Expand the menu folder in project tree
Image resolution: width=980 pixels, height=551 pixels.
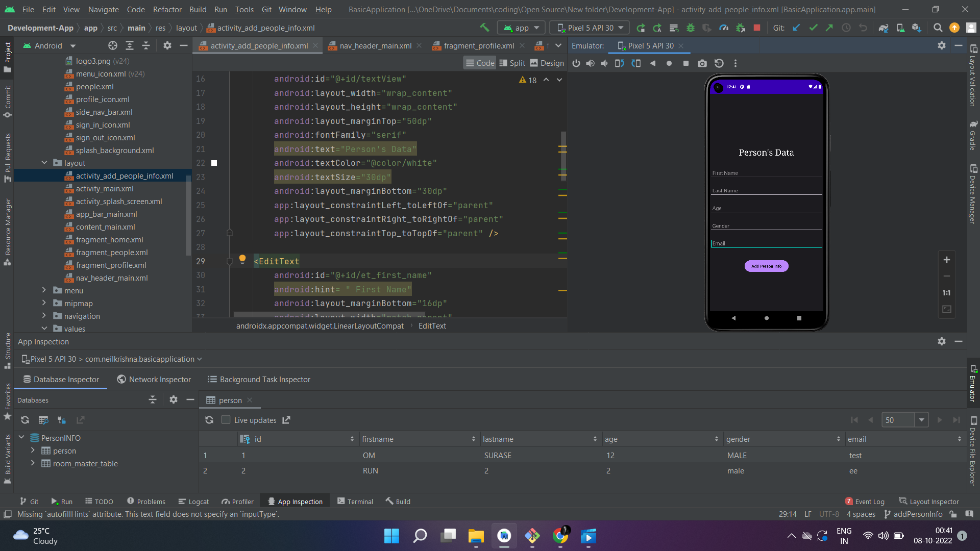tap(44, 290)
